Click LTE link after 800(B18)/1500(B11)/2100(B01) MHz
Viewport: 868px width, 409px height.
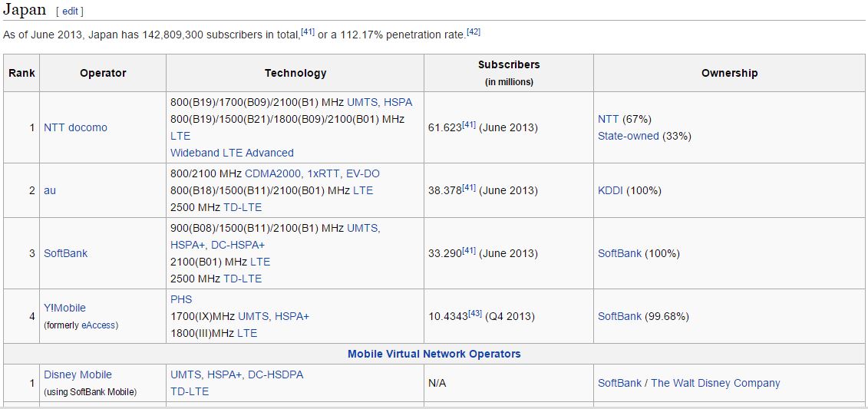(x=362, y=190)
